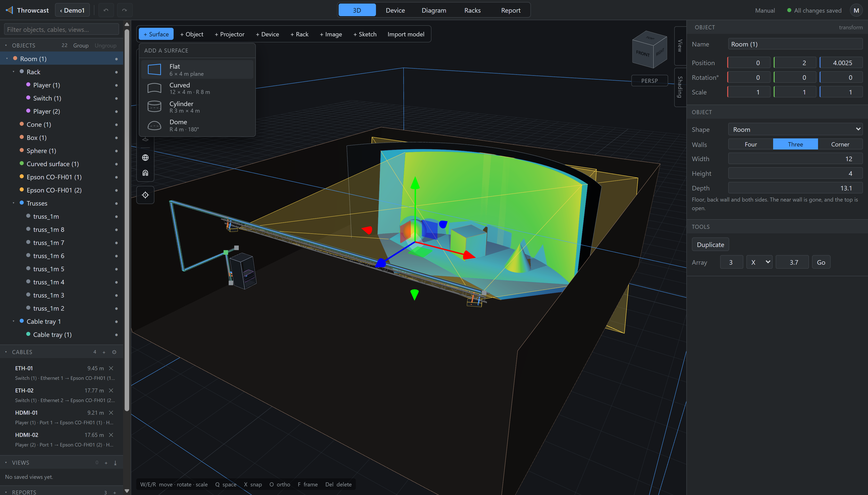Add a report with plus icon
This screenshot has width=868, height=495.
(115, 492)
